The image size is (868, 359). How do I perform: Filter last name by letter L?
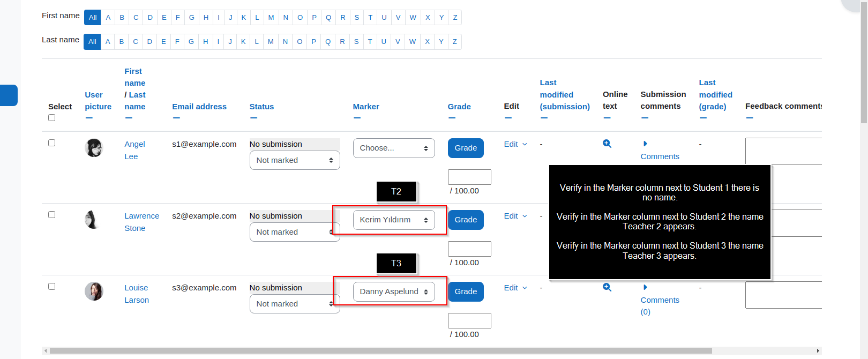click(257, 42)
